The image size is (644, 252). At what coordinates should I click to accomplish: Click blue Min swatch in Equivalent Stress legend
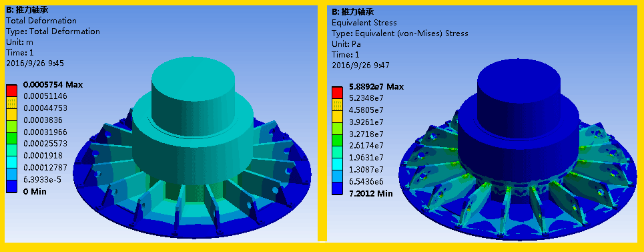tap(337, 188)
